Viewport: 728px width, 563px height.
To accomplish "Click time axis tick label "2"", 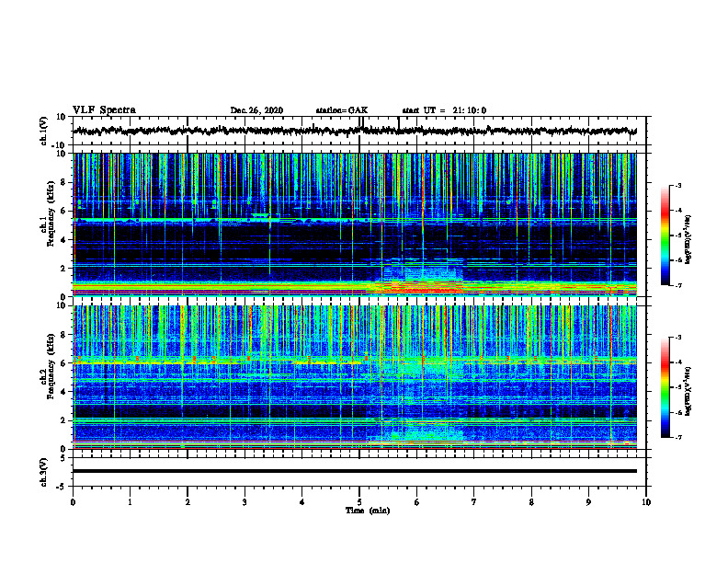I will click(188, 502).
